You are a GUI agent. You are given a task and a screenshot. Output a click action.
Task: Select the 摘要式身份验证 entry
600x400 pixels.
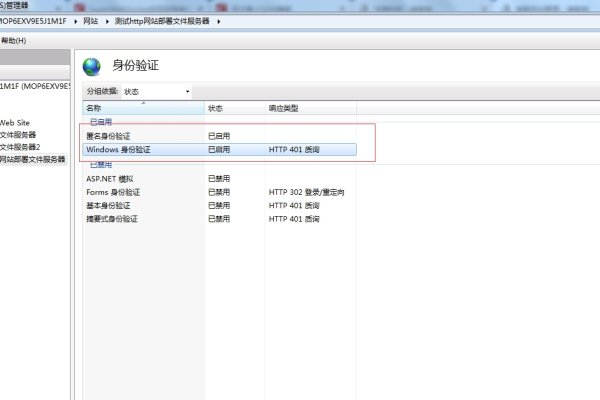(x=111, y=218)
